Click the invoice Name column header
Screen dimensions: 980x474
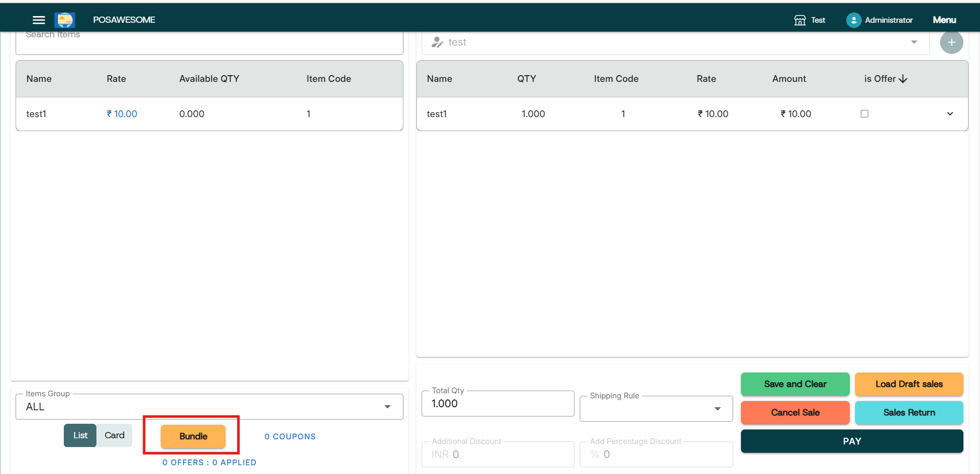click(439, 79)
